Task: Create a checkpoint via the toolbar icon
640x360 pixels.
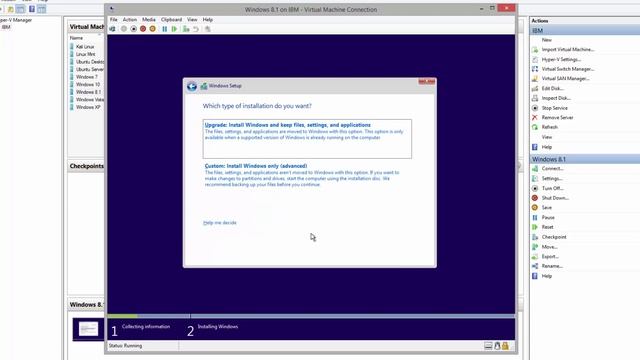Action: (x=186, y=29)
